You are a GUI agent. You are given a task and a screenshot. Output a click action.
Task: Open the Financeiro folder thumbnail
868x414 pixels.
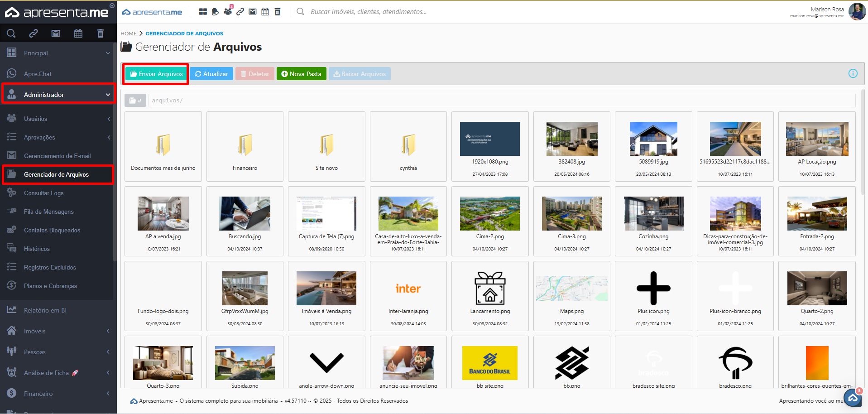(245, 146)
